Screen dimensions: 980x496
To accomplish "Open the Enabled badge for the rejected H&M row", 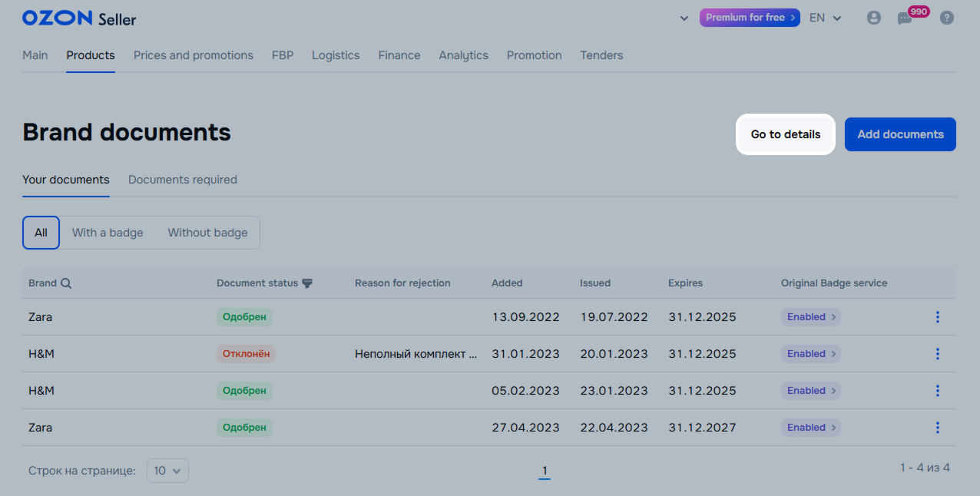I will point(811,354).
